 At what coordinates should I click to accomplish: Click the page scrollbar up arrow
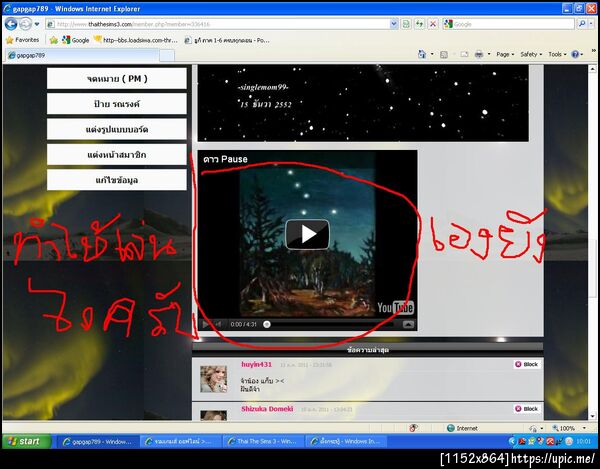(592, 69)
